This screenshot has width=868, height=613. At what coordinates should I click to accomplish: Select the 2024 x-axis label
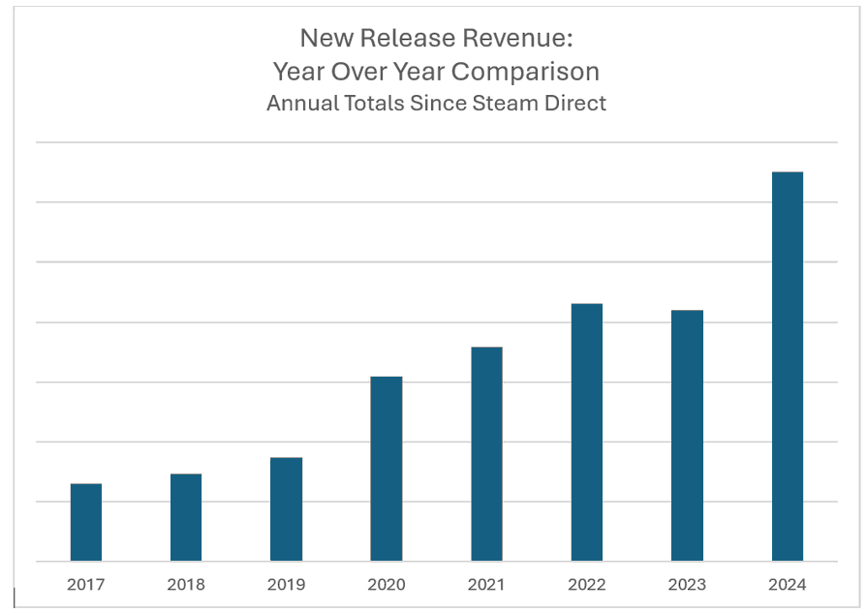787,585
